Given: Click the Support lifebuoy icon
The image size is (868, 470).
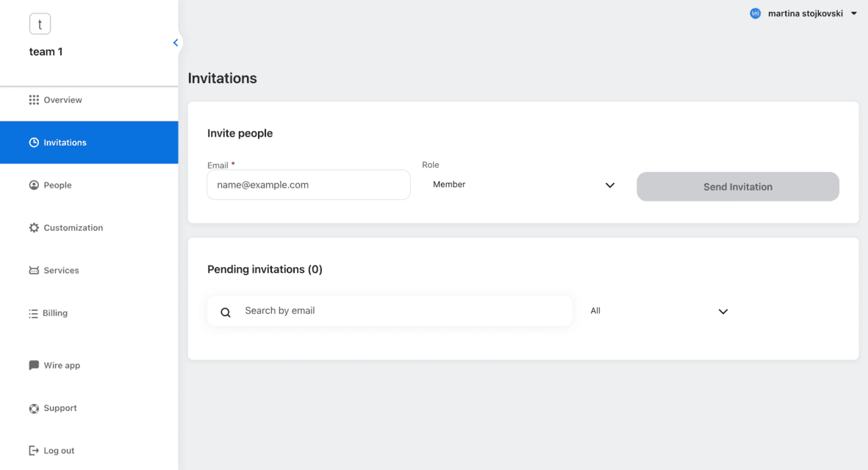Looking at the screenshot, I should tap(34, 408).
